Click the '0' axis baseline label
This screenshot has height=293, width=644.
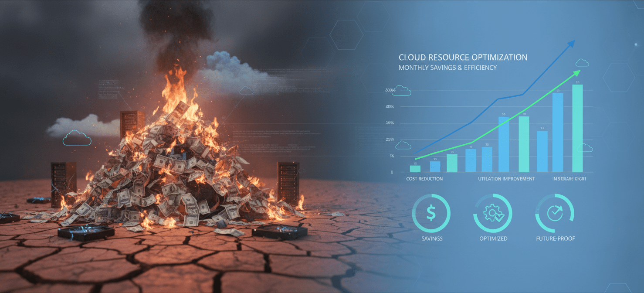coord(392,172)
